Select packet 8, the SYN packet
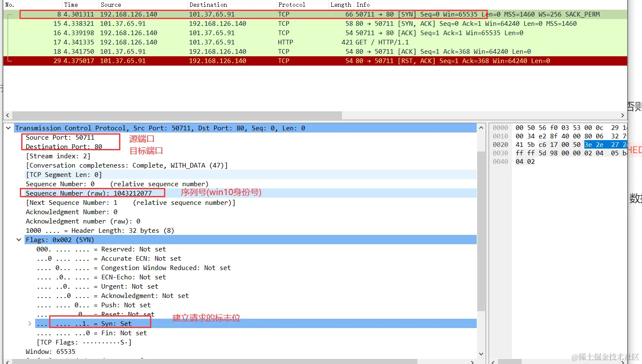This screenshot has height=364, width=642. (x=315, y=14)
